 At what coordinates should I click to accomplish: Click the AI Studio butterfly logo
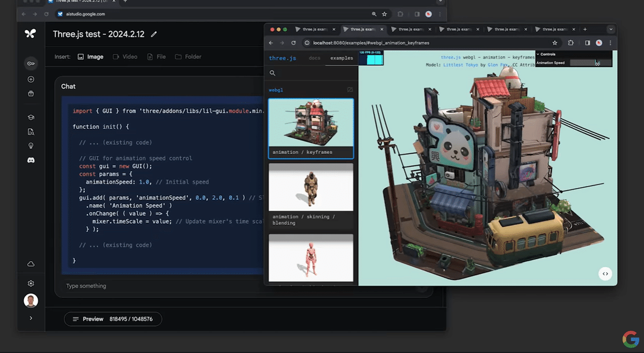tap(31, 34)
